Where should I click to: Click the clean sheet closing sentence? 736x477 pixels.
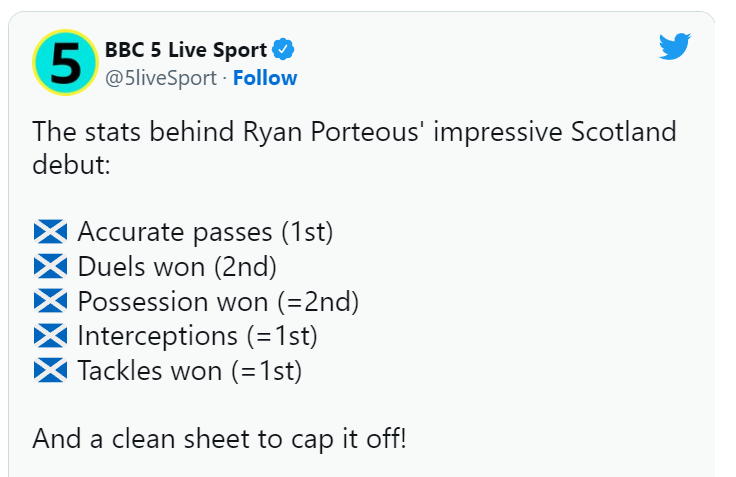[219, 439]
